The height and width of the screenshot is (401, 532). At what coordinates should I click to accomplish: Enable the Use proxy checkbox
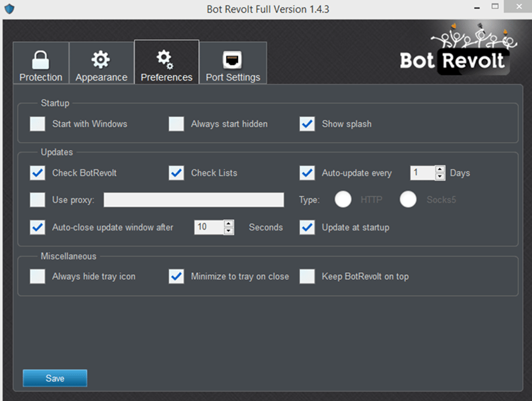coord(38,199)
